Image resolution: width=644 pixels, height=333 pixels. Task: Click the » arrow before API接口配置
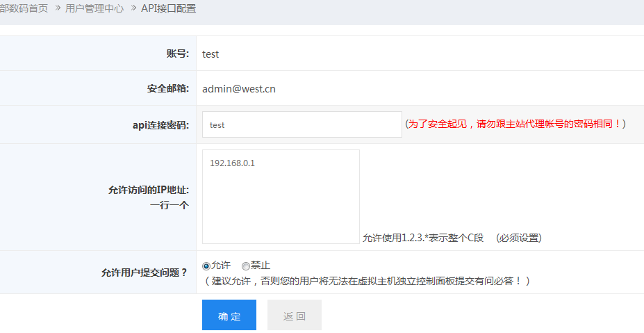133,9
